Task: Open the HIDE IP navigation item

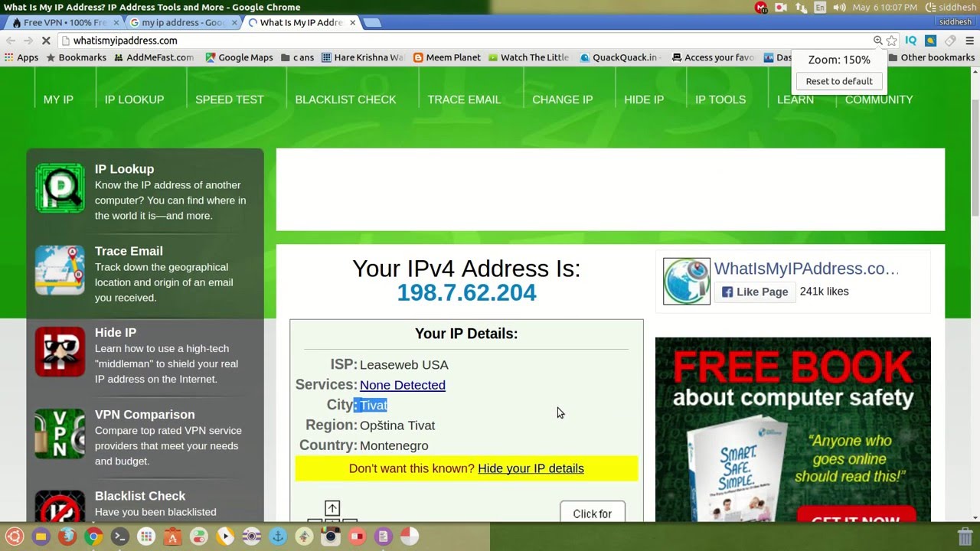Action: point(644,99)
